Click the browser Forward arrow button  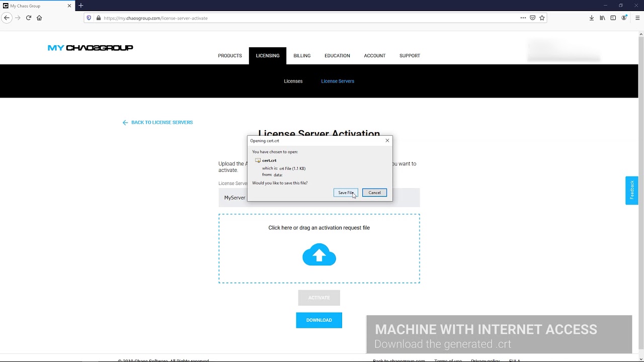pyautogui.click(x=18, y=18)
